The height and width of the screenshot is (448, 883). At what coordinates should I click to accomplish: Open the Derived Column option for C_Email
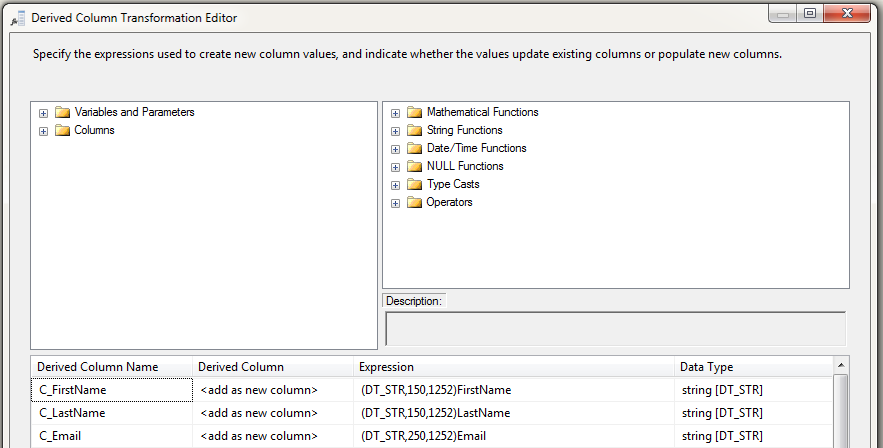pos(272,436)
